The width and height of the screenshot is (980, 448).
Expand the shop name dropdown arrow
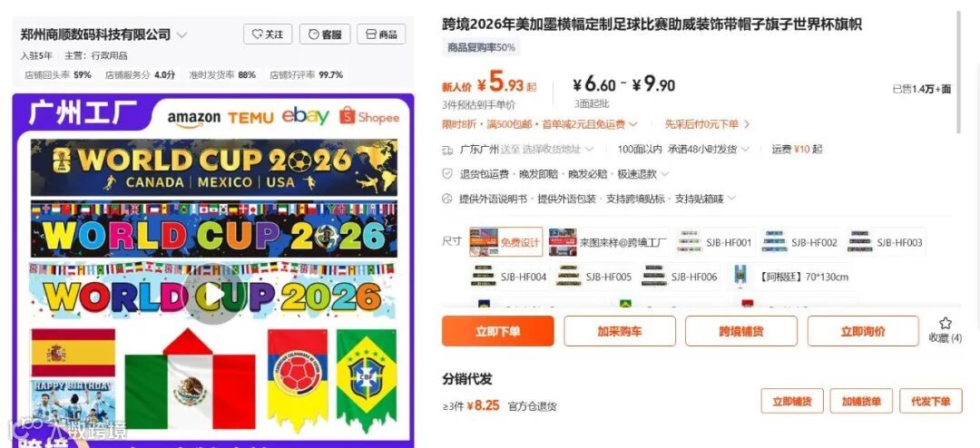(x=181, y=35)
